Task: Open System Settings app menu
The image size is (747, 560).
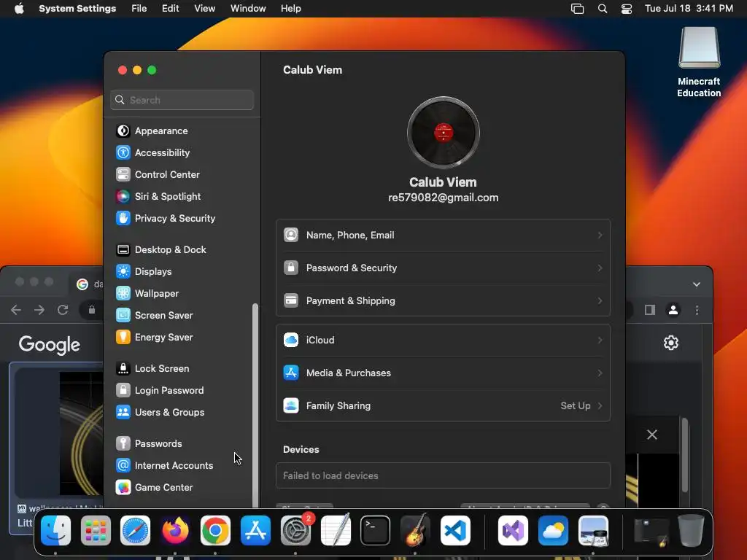Action: (x=77, y=9)
